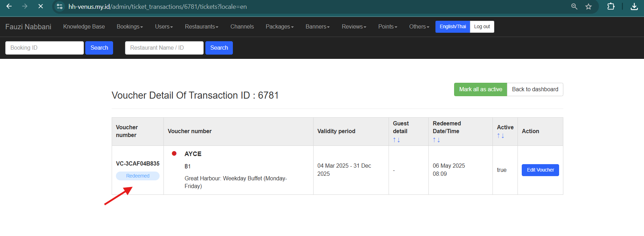
Task: Switch language with English/Thai toggle
Action: [453, 27]
